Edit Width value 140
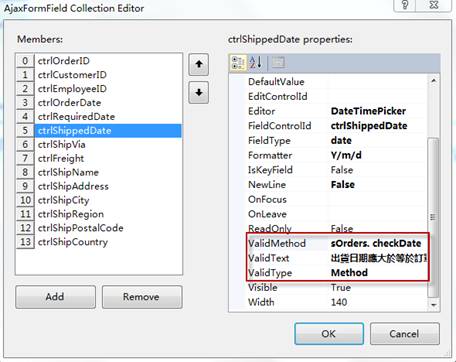The image size is (456, 362). [x=339, y=302]
